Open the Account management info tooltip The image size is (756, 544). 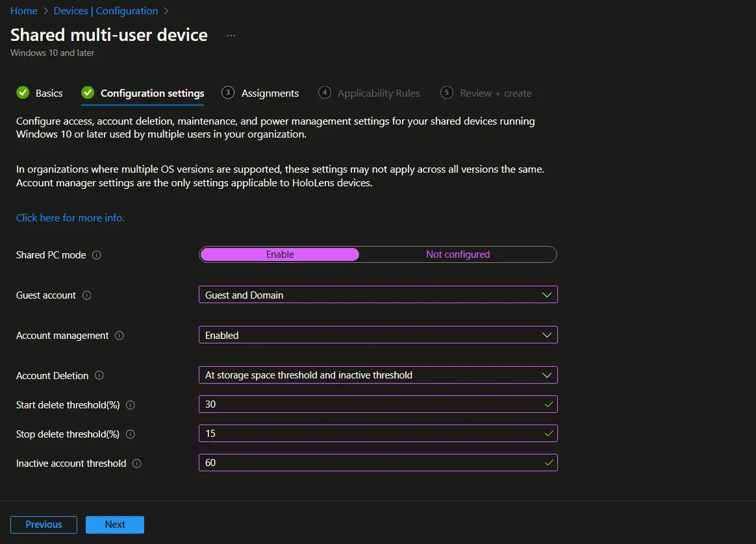click(119, 336)
